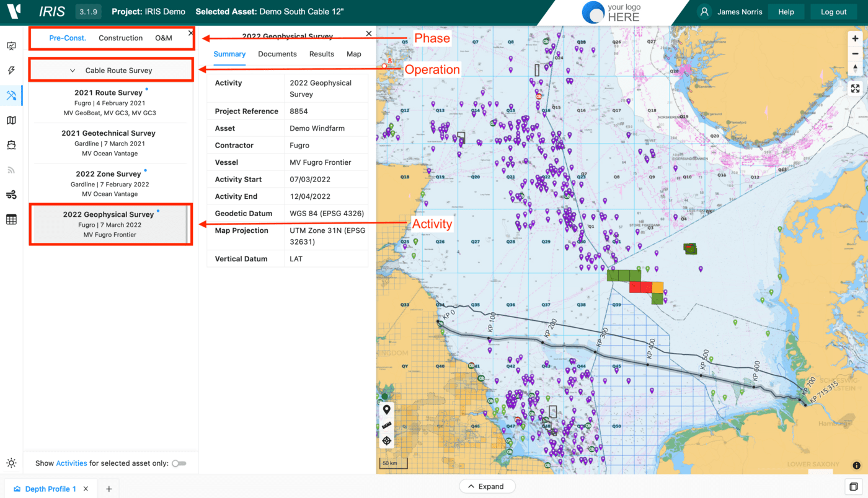Click the Help button
This screenshot has width=868, height=498.
pyautogui.click(x=786, y=12)
